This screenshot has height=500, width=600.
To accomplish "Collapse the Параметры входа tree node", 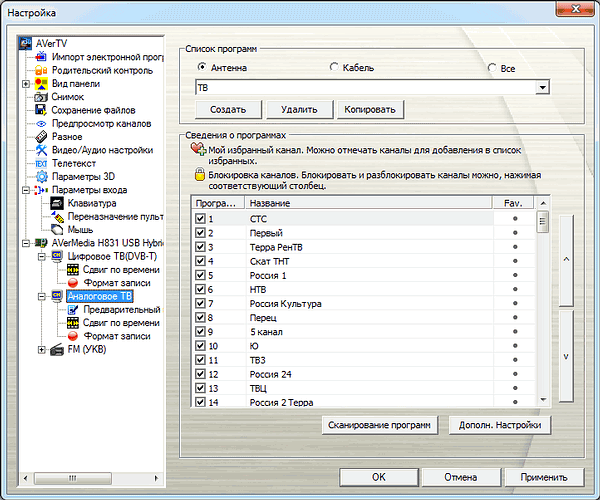I will 26,190.
